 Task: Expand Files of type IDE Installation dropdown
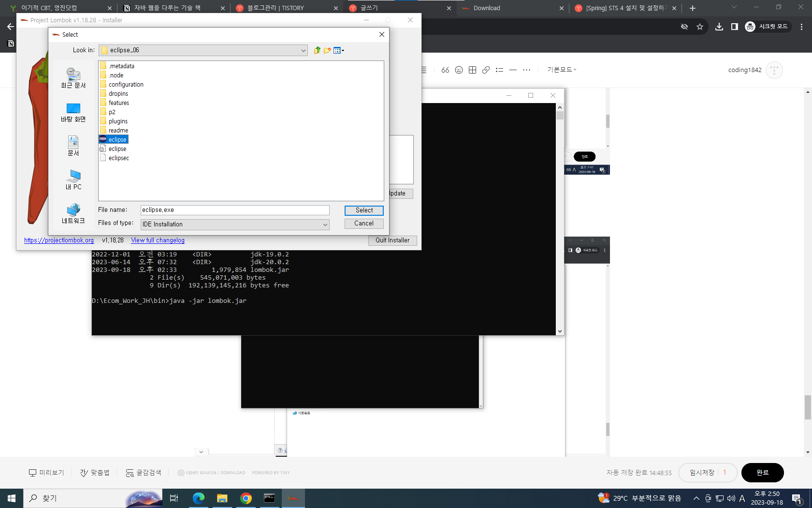pos(325,224)
